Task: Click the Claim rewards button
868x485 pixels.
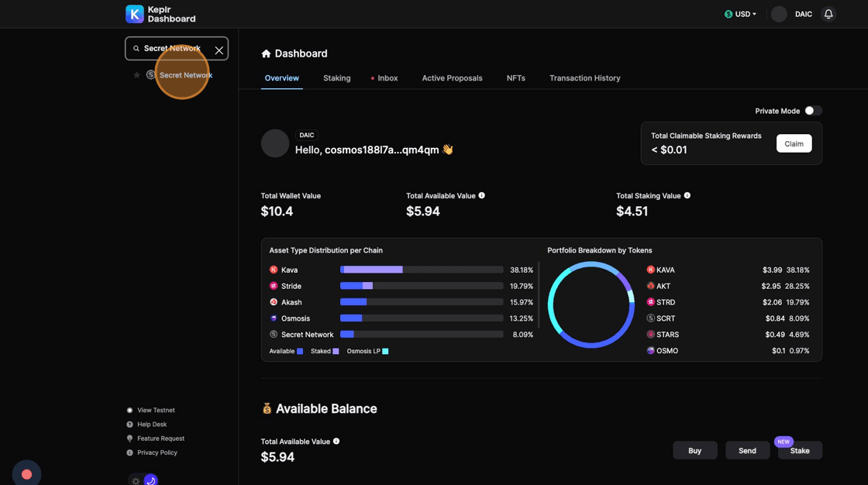Action: [794, 143]
